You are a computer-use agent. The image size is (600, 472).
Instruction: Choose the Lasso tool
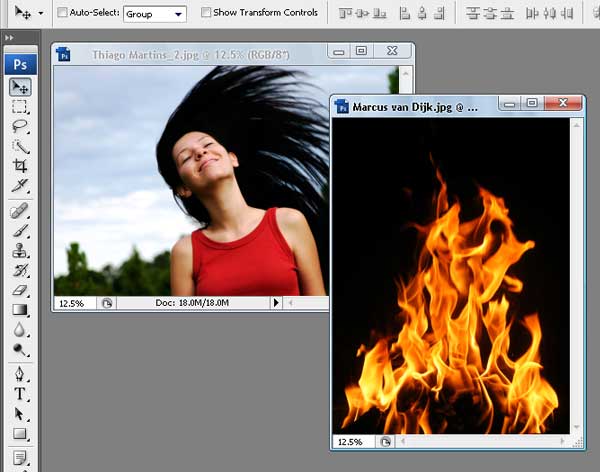(x=20, y=127)
